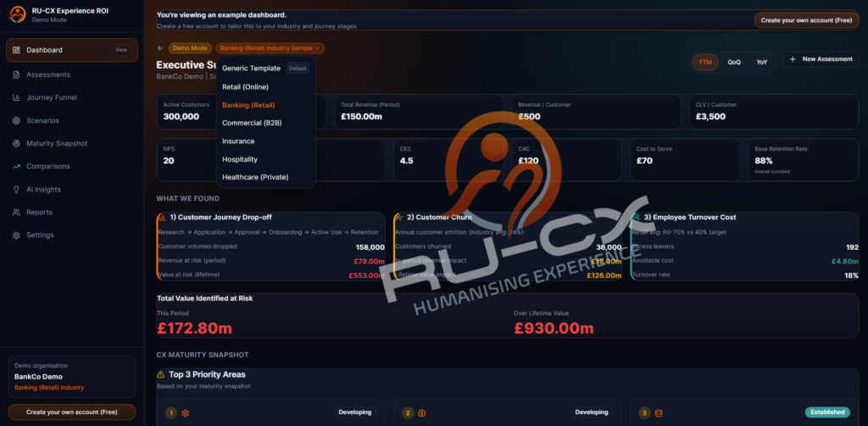This screenshot has height=426, width=868.
Task: Choose Insurance in the industry dropdown
Action: tap(238, 141)
